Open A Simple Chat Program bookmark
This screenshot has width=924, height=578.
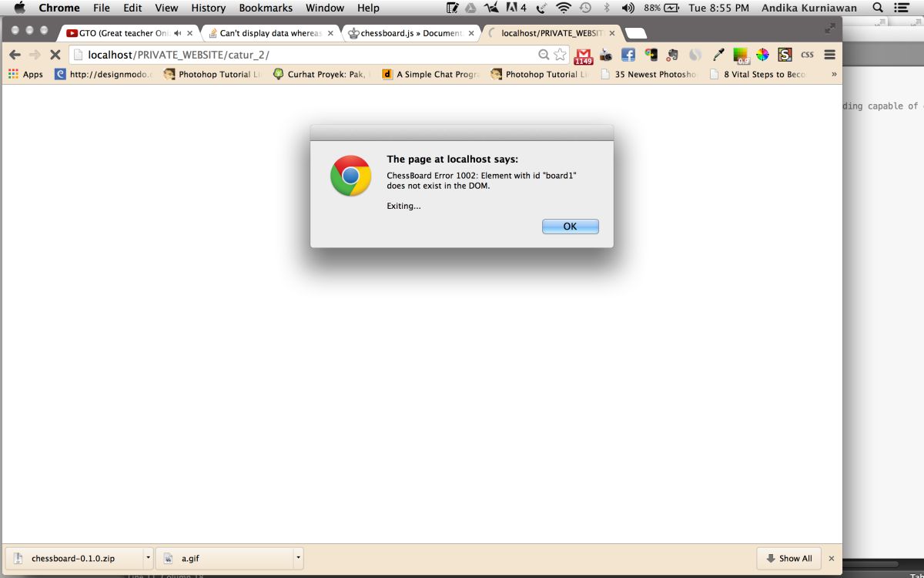tap(431, 75)
